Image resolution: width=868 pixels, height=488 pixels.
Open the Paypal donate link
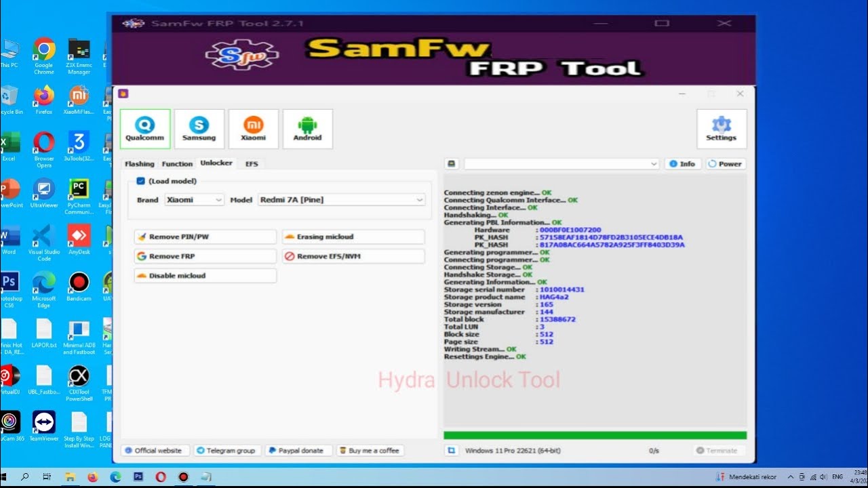coord(298,450)
